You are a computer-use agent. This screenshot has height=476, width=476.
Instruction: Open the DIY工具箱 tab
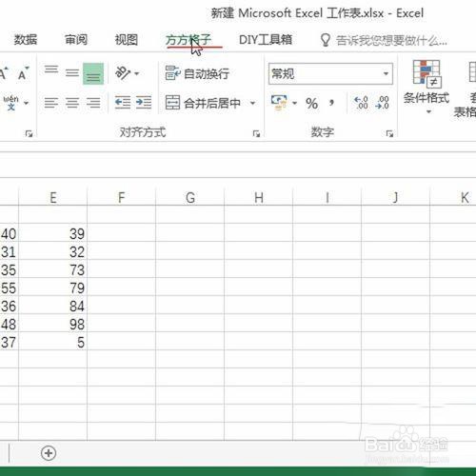coord(266,40)
